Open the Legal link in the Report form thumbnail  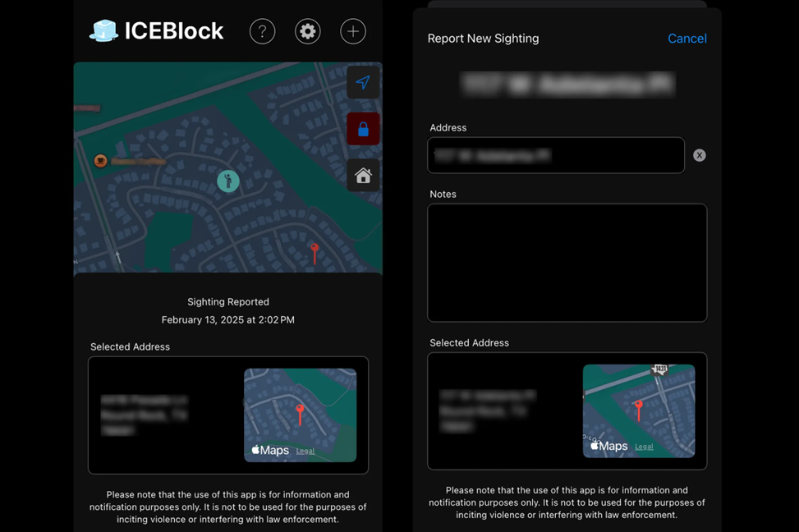coord(644,447)
